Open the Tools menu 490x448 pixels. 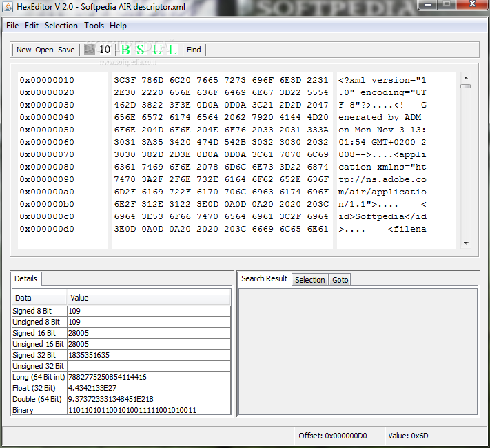pos(94,26)
